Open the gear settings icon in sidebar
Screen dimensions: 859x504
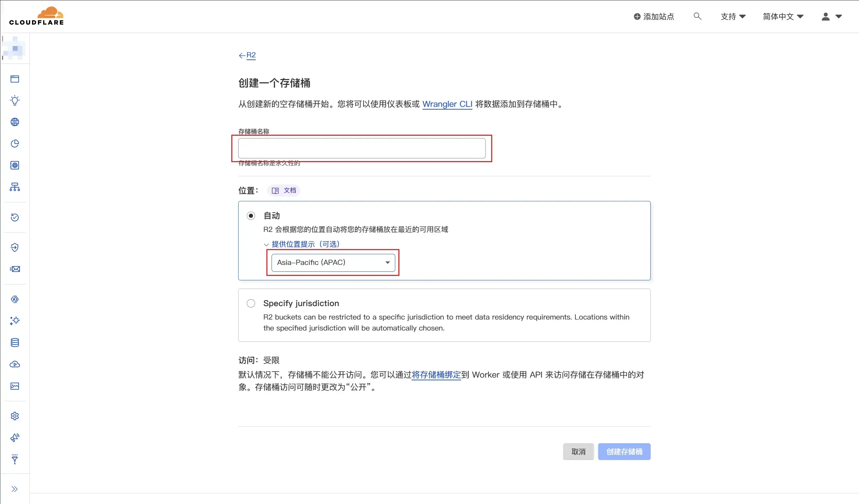(x=15, y=416)
